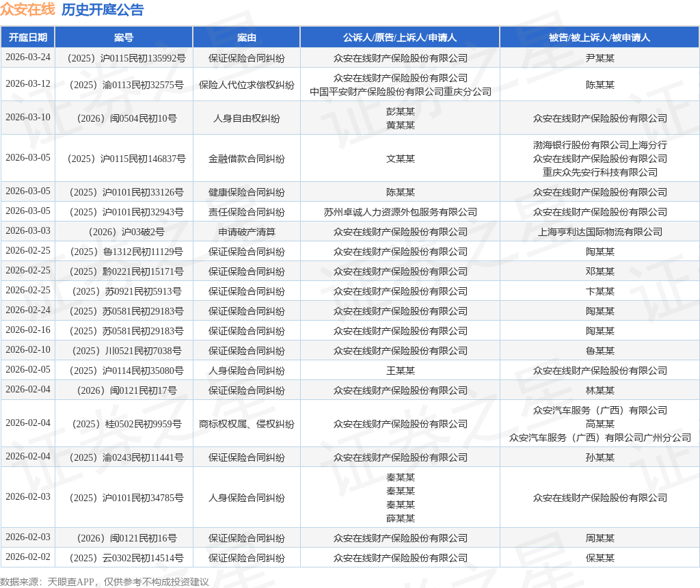Click plaintiff 王某某
The height and width of the screenshot is (588, 700).
point(401,371)
